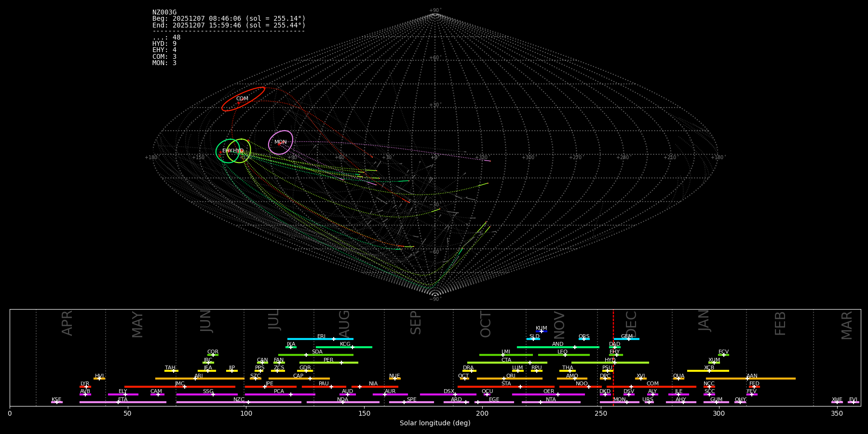Select the yellow-green HYD radiant circle on sky map
The height and width of the screenshot is (434, 868).
point(239,151)
